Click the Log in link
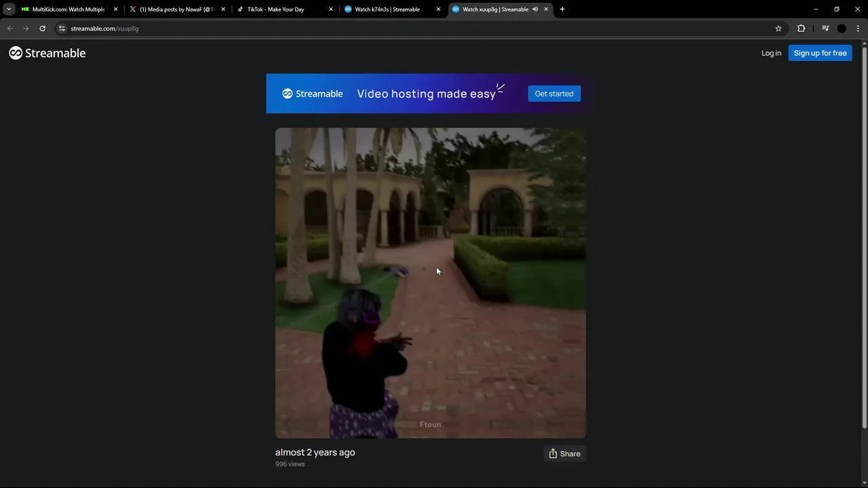The image size is (868, 488). [771, 53]
